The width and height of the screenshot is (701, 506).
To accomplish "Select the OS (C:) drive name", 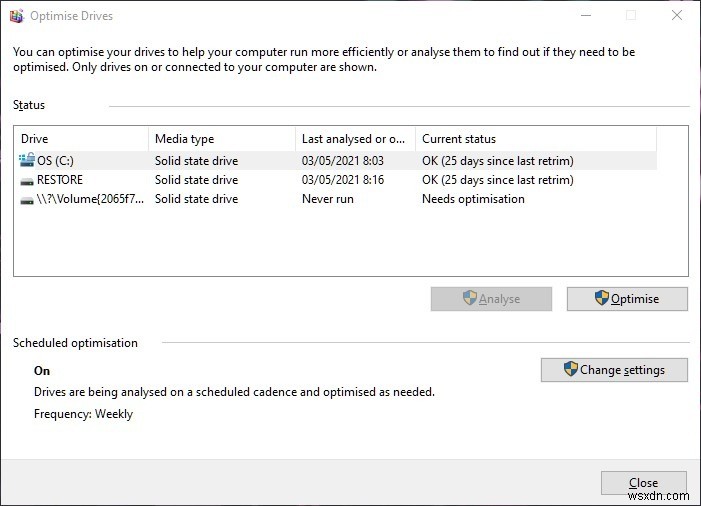I will pyautogui.click(x=55, y=161).
